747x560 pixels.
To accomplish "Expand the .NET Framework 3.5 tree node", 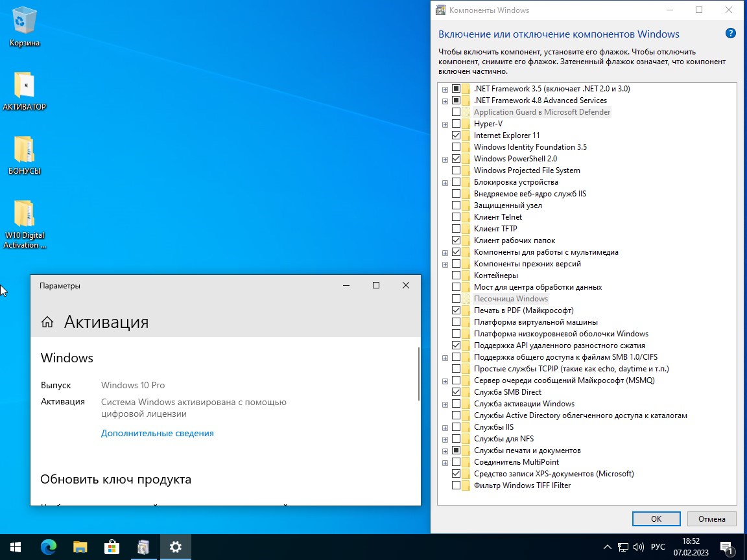I will (445, 89).
